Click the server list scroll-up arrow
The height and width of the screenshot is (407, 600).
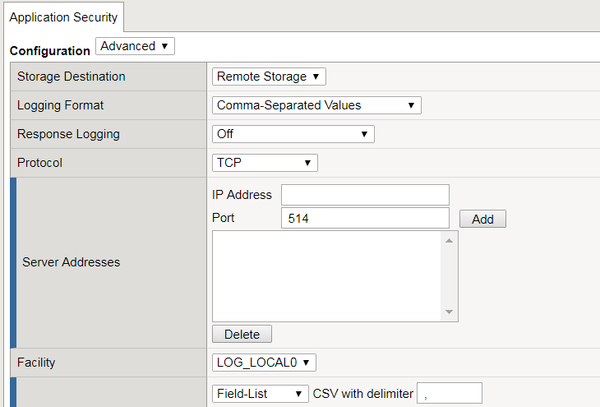[450, 240]
